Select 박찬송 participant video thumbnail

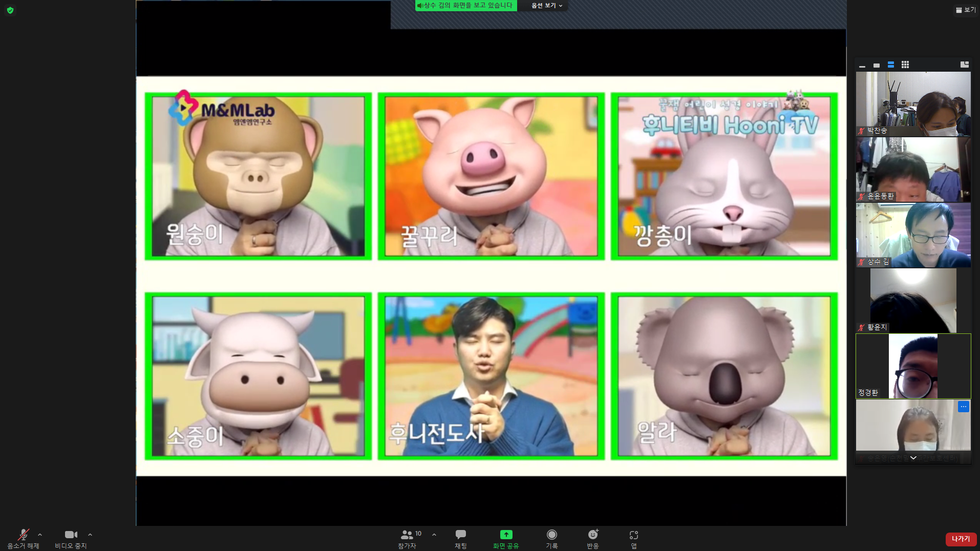click(x=913, y=104)
